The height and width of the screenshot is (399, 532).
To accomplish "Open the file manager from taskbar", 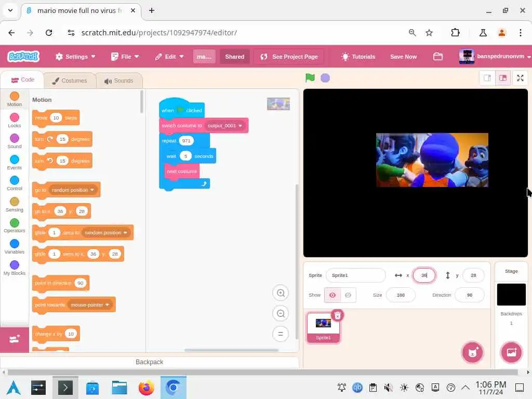I will (x=119, y=388).
